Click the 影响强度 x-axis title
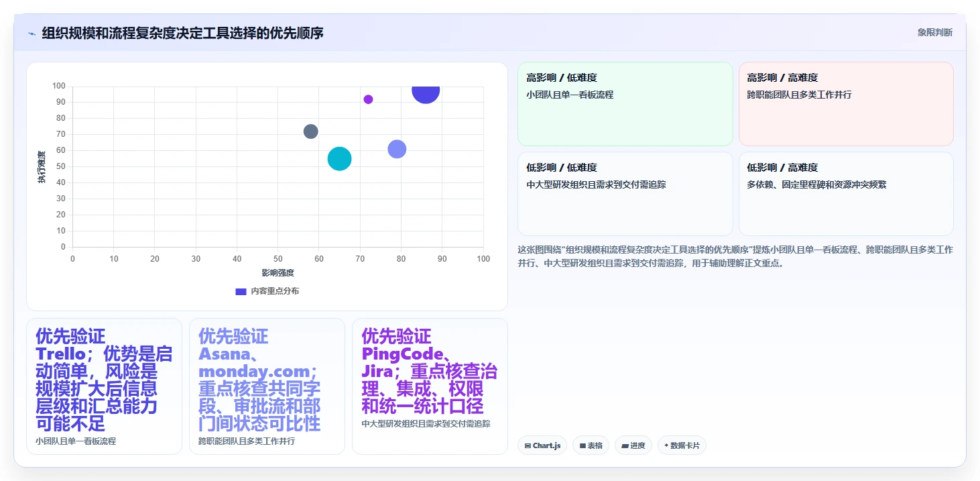 tap(278, 273)
